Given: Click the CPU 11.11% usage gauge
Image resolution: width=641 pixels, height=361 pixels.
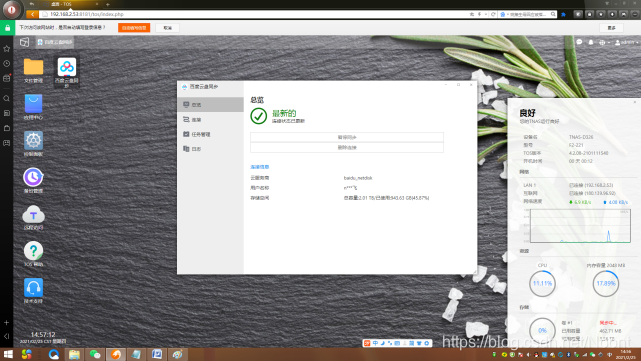Looking at the screenshot, I should (x=542, y=283).
